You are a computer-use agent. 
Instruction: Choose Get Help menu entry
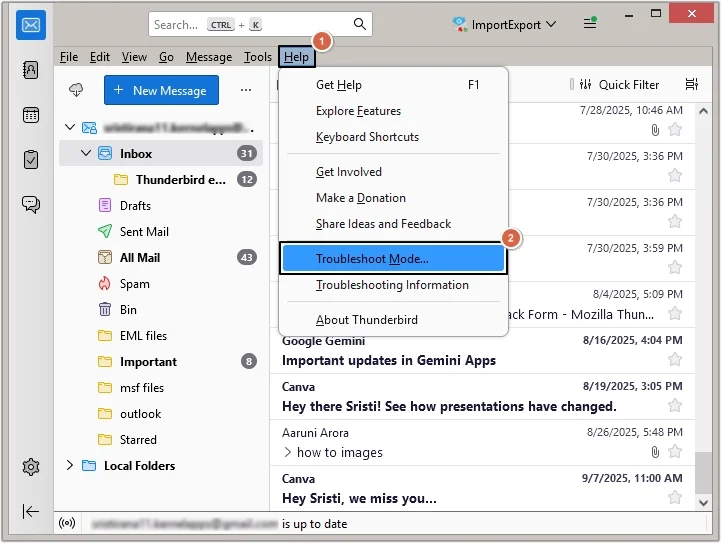coord(393,85)
